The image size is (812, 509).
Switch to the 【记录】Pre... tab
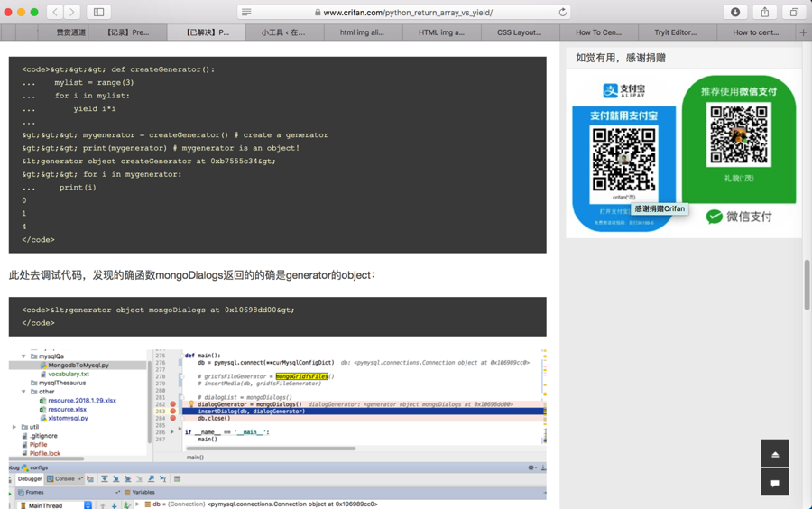128,32
